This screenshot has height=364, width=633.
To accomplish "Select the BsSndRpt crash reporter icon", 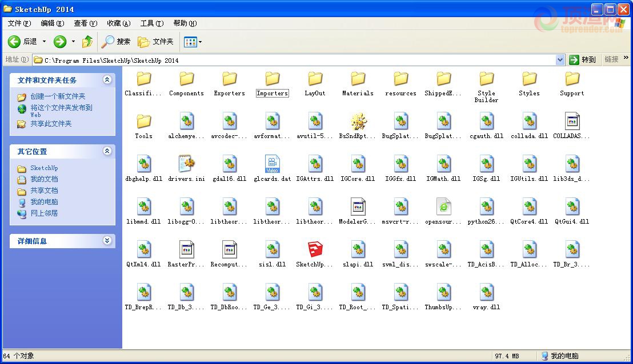I will [x=358, y=122].
